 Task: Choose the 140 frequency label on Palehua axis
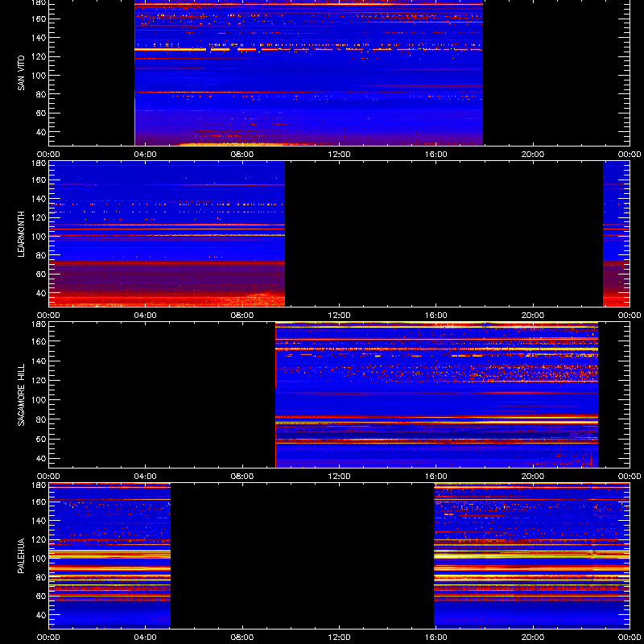[x=40, y=520]
